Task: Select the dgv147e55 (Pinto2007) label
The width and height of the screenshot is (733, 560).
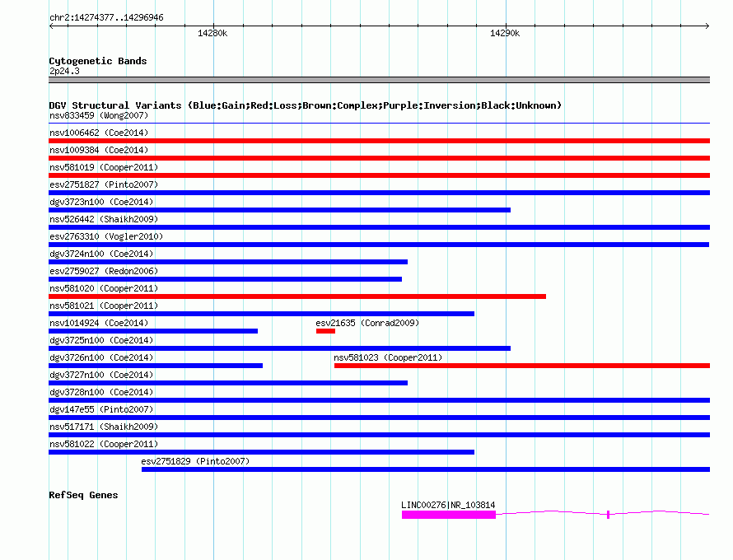Action: pyautogui.click(x=101, y=409)
